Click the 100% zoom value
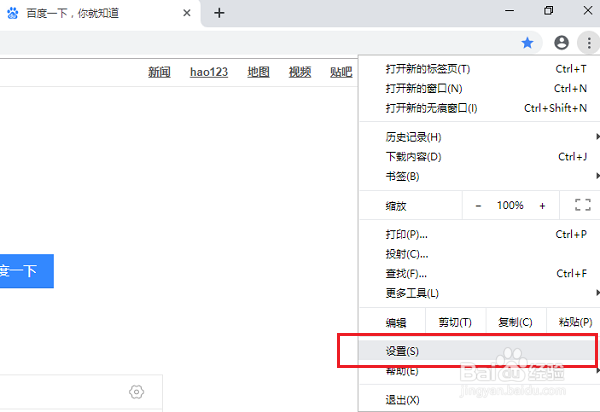The width and height of the screenshot is (600, 412). (510, 205)
